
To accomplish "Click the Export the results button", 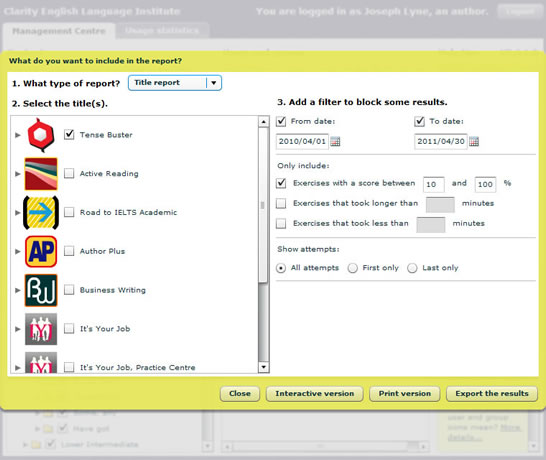I will pos(492,393).
